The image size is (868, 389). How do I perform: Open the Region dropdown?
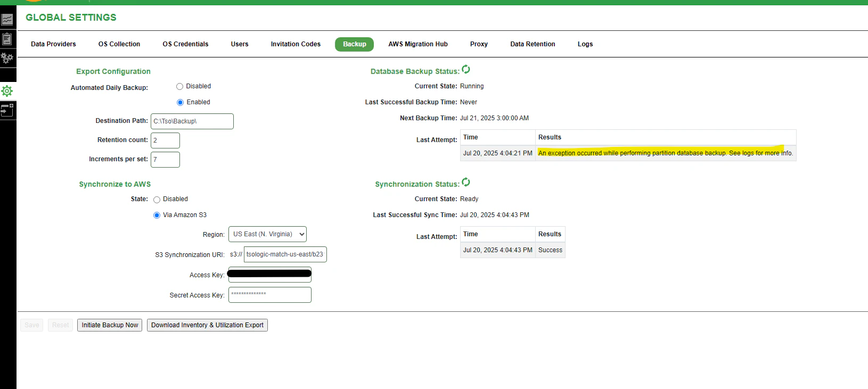(x=267, y=234)
